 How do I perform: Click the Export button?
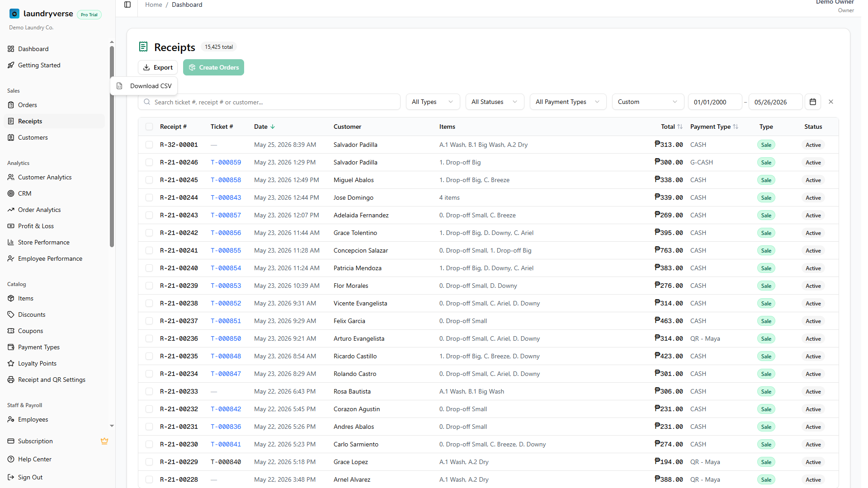tap(158, 67)
